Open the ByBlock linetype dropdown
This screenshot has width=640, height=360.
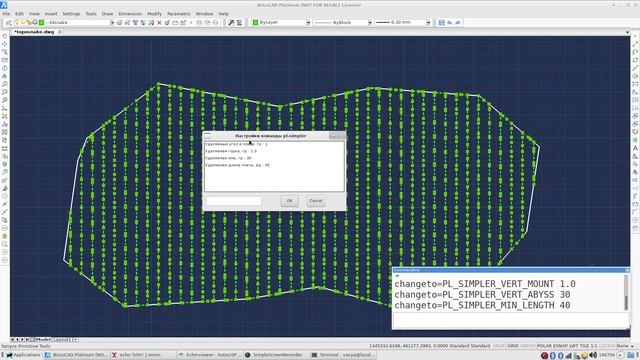point(370,22)
